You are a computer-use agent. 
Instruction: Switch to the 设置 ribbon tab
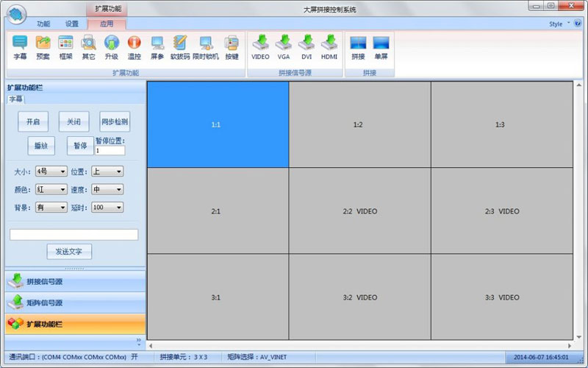click(72, 24)
